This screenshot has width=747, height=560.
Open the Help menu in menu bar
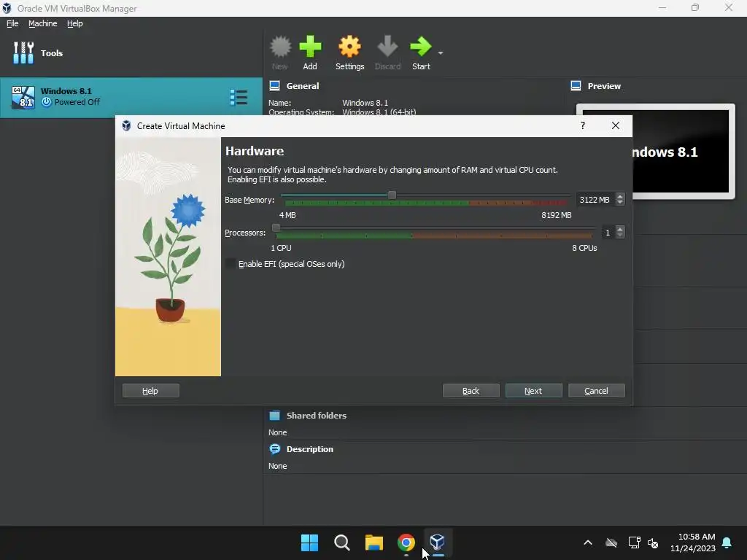(x=75, y=23)
